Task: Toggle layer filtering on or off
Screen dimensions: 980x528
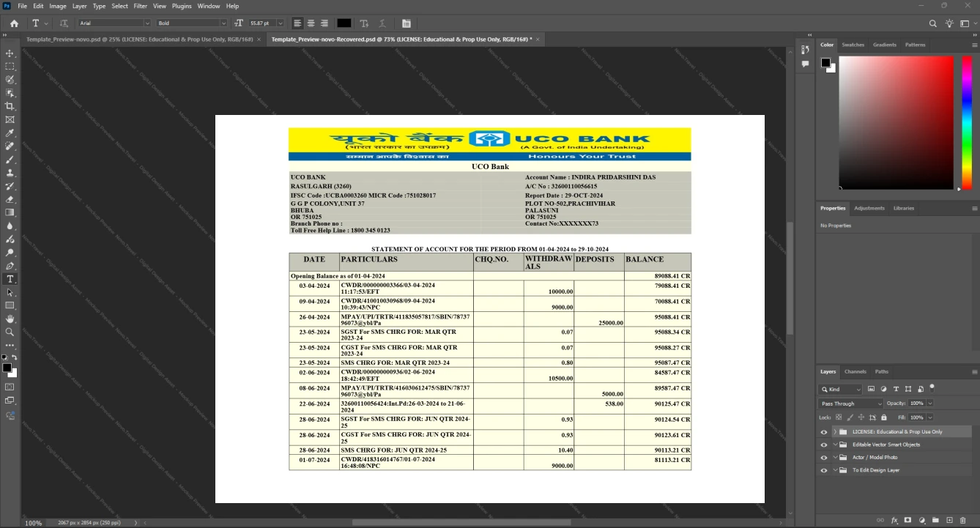Action: pos(932,387)
